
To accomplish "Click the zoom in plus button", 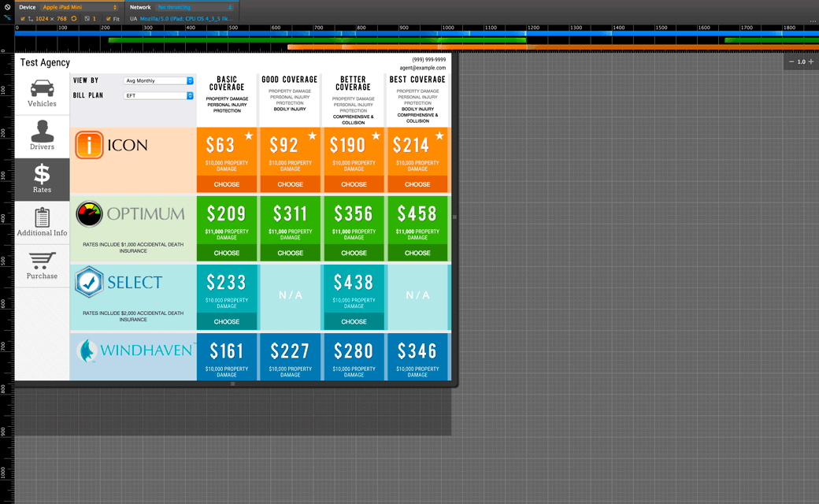I will [x=810, y=61].
